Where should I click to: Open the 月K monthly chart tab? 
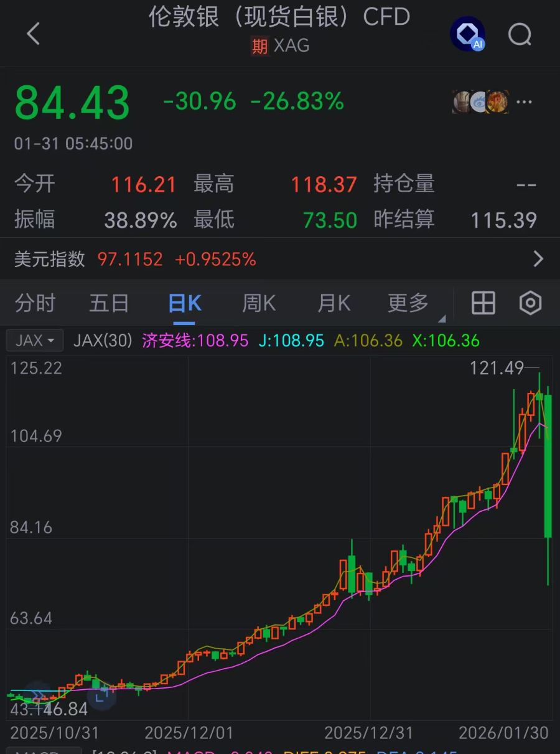click(x=334, y=303)
